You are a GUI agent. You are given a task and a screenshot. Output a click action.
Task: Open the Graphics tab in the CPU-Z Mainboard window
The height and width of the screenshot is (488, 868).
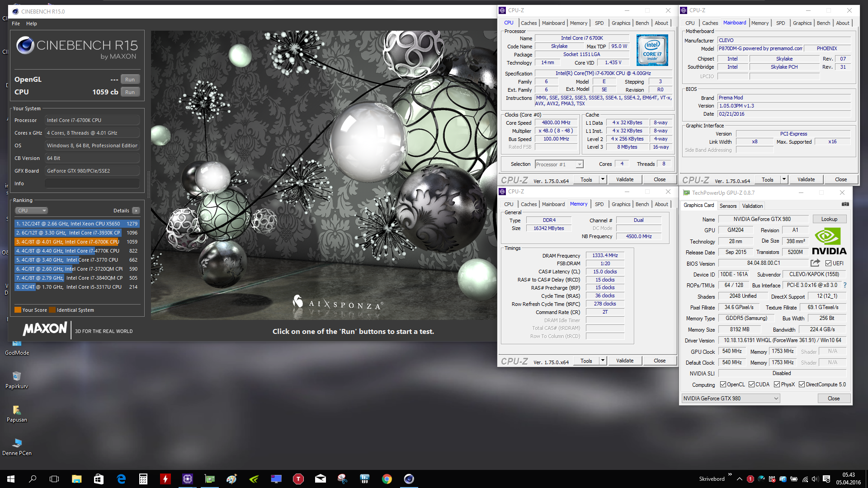[802, 23]
